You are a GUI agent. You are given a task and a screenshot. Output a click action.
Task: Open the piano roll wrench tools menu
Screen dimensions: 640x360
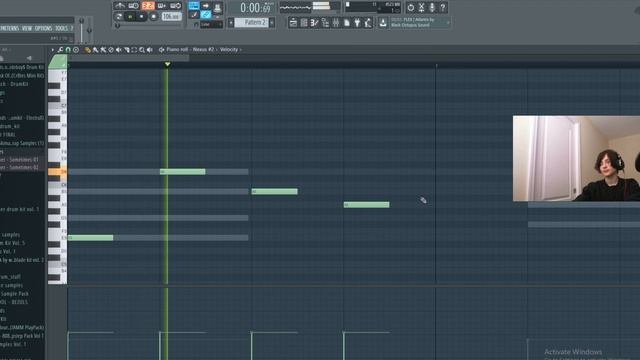pyautogui.click(x=60, y=50)
